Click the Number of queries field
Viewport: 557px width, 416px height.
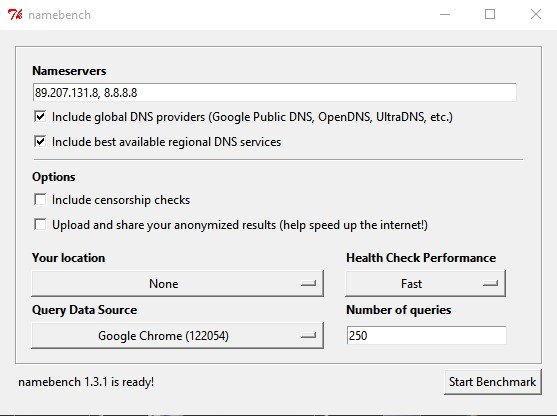pyautogui.click(x=426, y=335)
